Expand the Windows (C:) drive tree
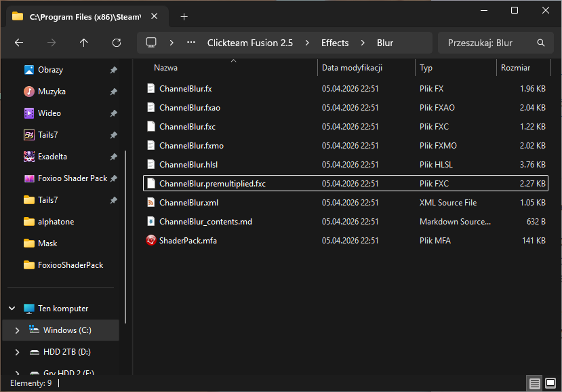562x392 pixels. pyautogui.click(x=17, y=330)
